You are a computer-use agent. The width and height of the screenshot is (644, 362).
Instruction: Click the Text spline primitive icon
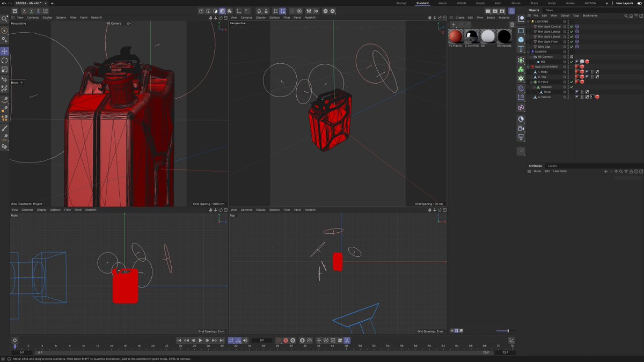coord(521,48)
